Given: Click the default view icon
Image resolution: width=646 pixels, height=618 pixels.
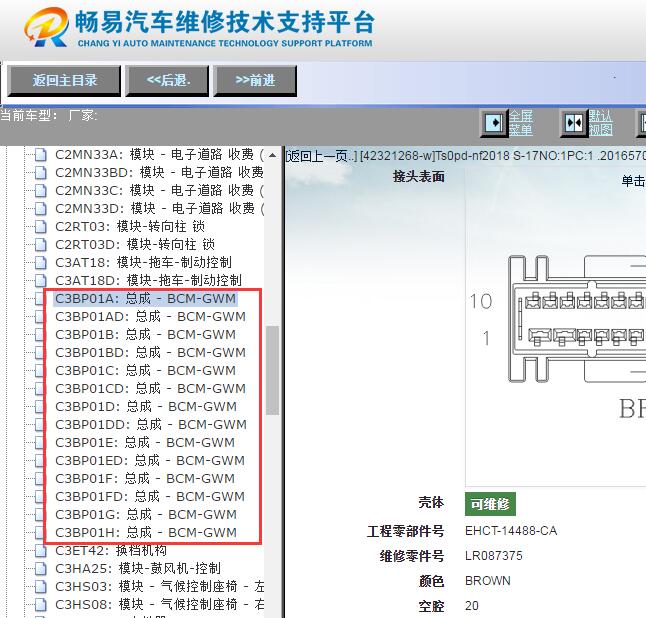Looking at the screenshot, I should pyautogui.click(x=573, y=123).
